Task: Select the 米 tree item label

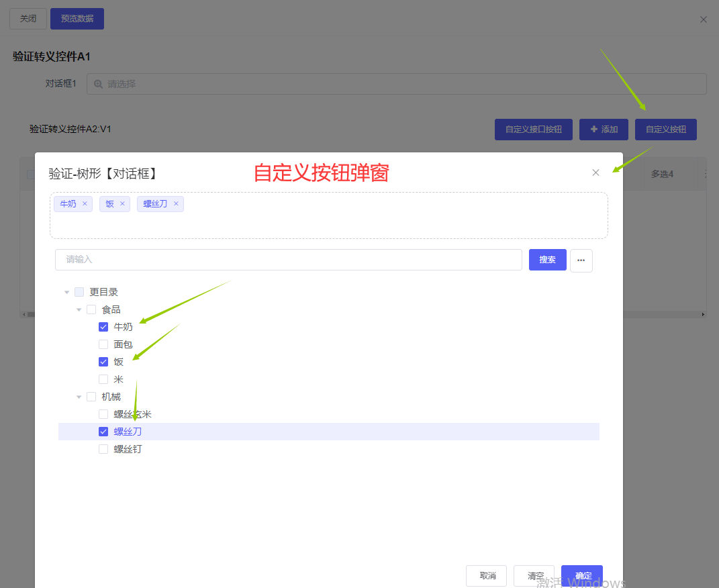Action: [118, 379]
